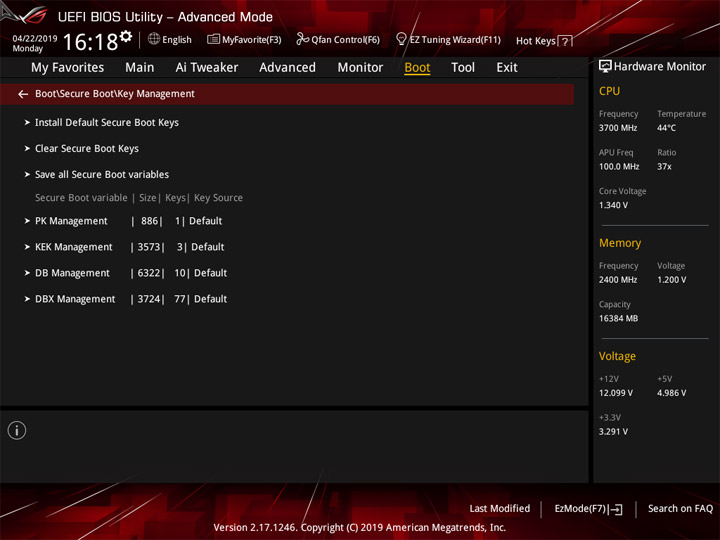Image resolution: width=720 pixels, height=540 pixels.
Task: Click CPU frequency 3700 MHz value
Action: 618,128
